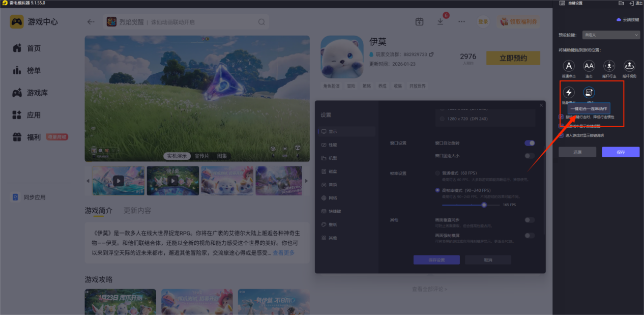
Task: Adjust the 165 FPS frame rate slider
Action: pos(484,205)
